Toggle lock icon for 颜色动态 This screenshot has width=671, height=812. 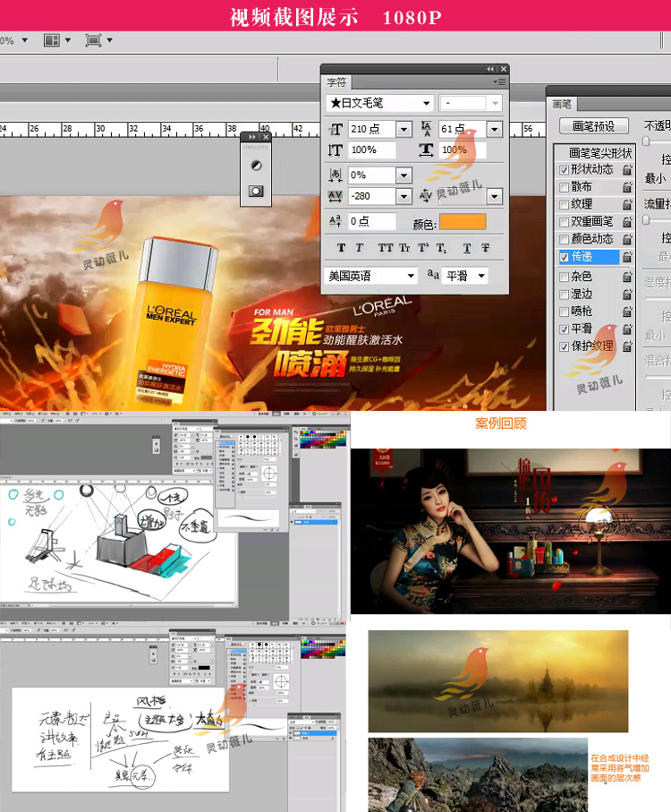click(627, 239)
